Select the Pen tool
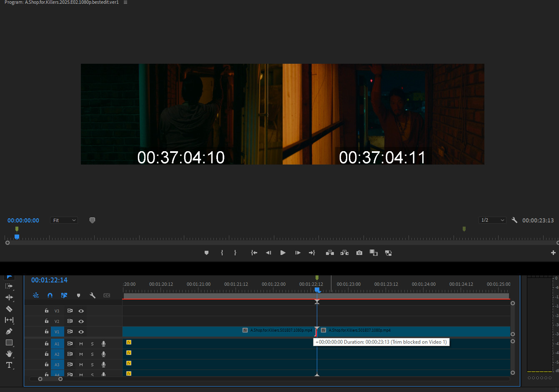Viewport: 559px width, 392px height. point(9,332)
